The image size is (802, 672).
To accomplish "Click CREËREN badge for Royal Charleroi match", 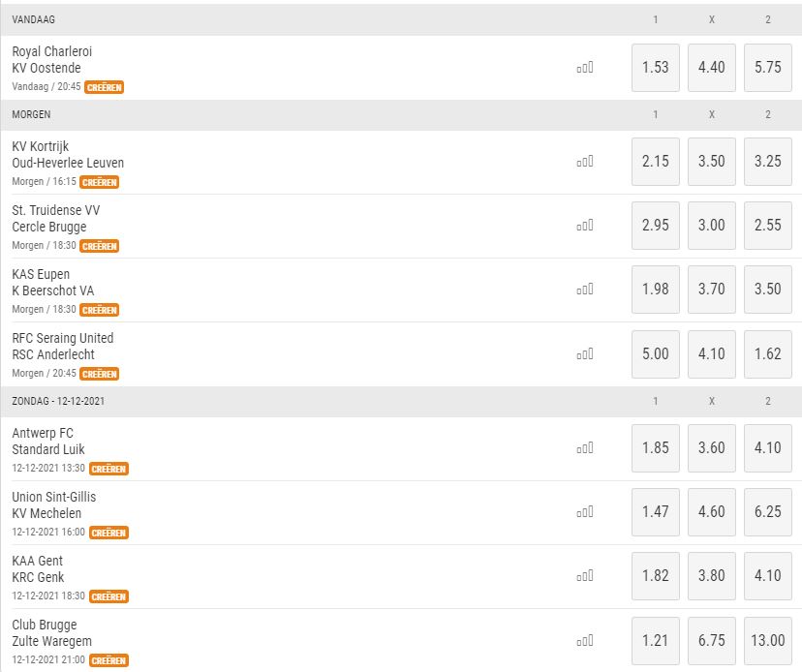I will click(x=105, y=87).
